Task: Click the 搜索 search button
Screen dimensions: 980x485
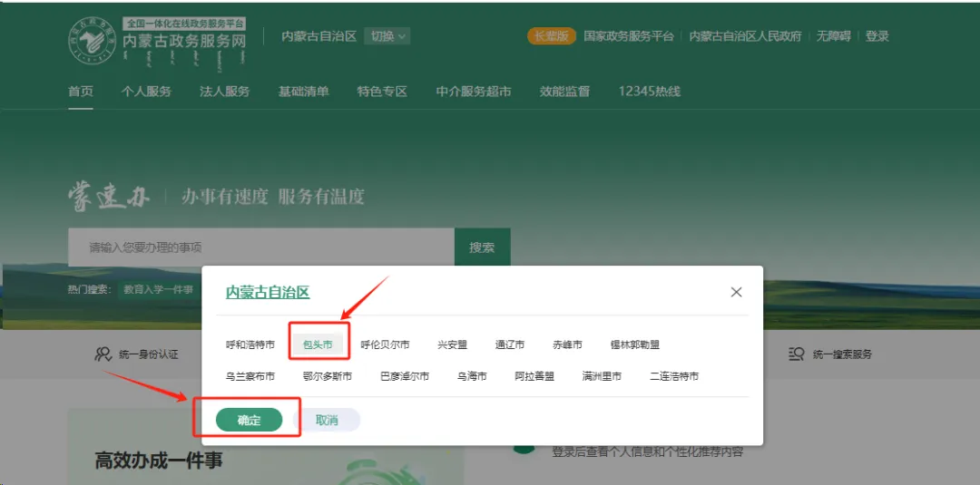Action: (x=482, y=247)
